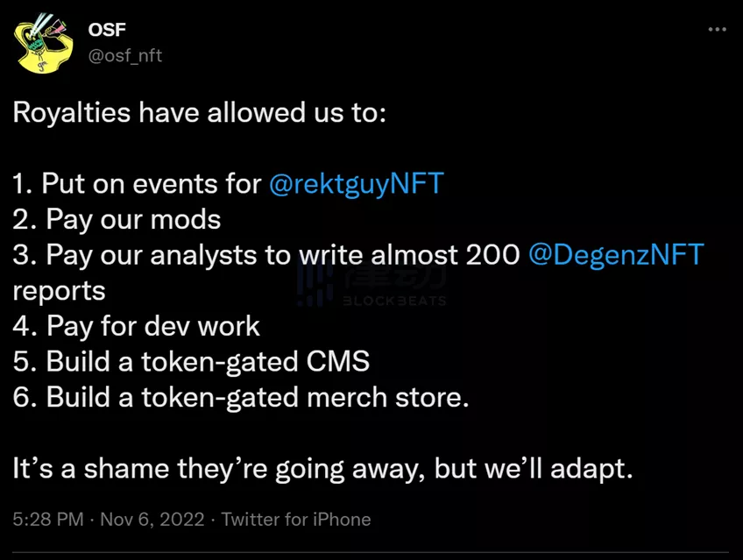This screenshot has width=743, height=560.
Task: Click the @osf_nft handle
Action: click(x=124, y=55)
